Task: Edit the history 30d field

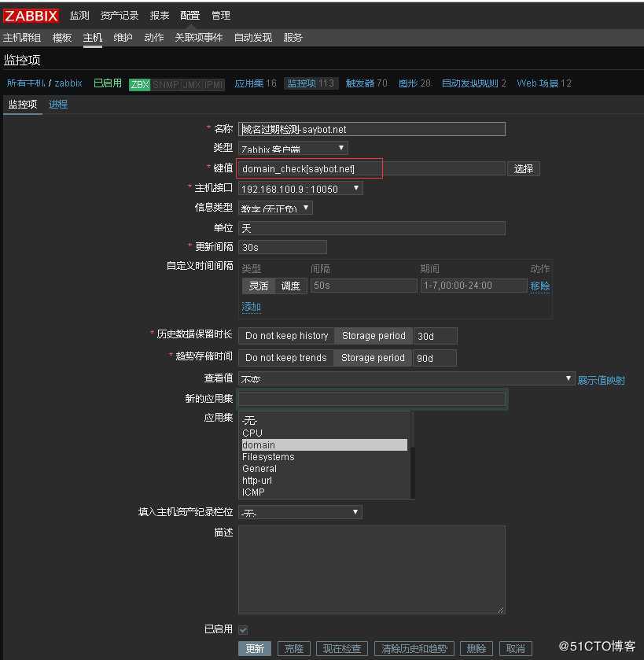Action: point(435,336)
